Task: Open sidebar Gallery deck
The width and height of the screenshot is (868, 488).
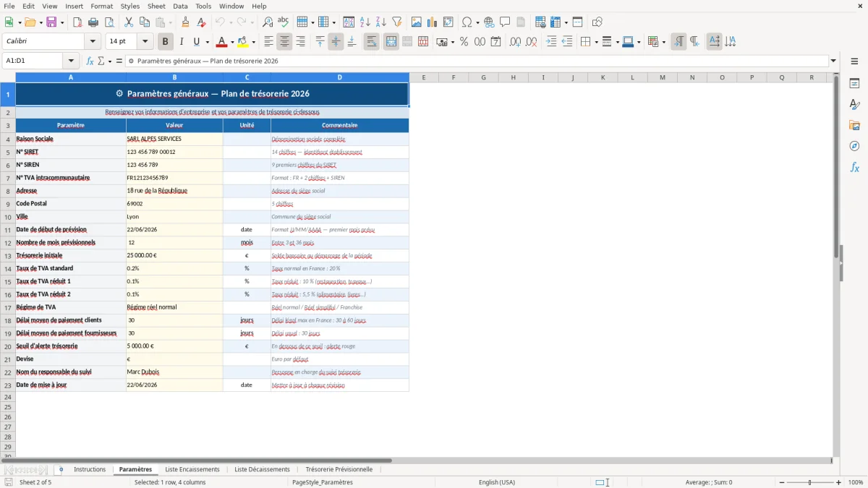Action: point(854,125)
